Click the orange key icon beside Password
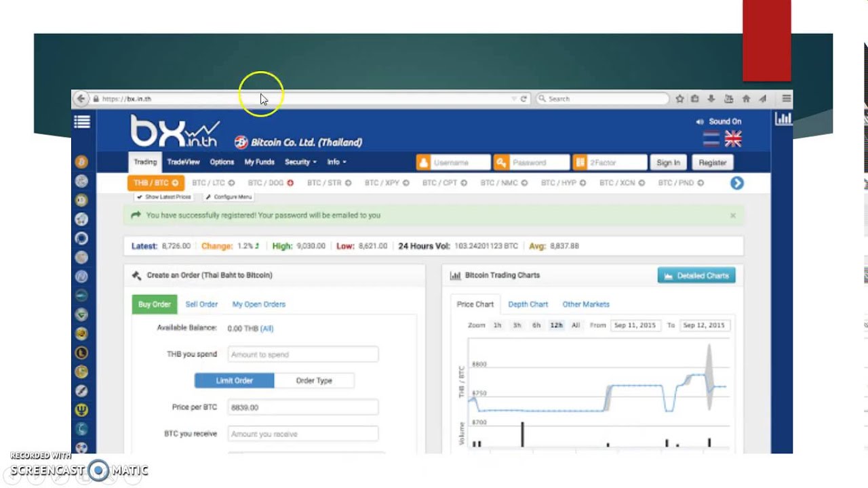 click(501, 163)
